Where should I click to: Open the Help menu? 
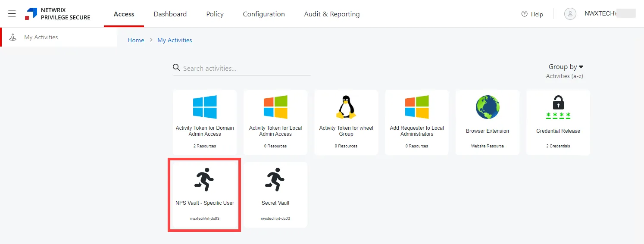(532, 14)
